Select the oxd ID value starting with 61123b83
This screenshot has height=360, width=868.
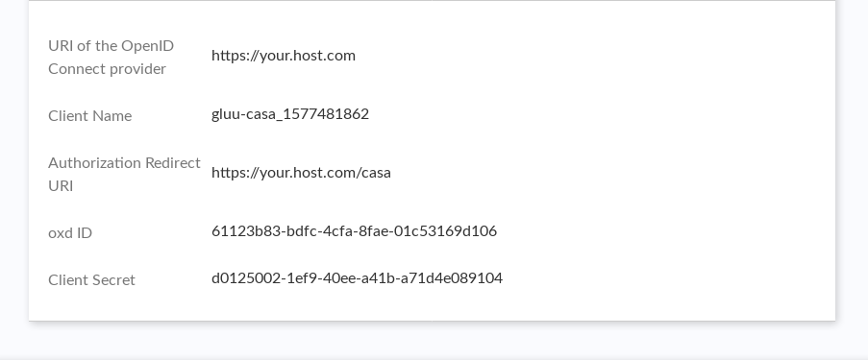355,230
